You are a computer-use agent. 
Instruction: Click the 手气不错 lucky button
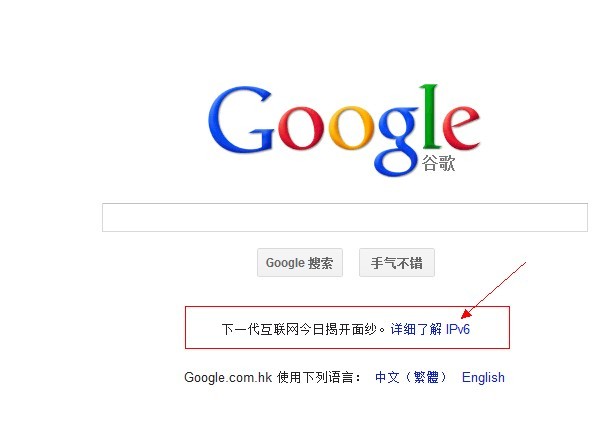[x=397, y=262]
